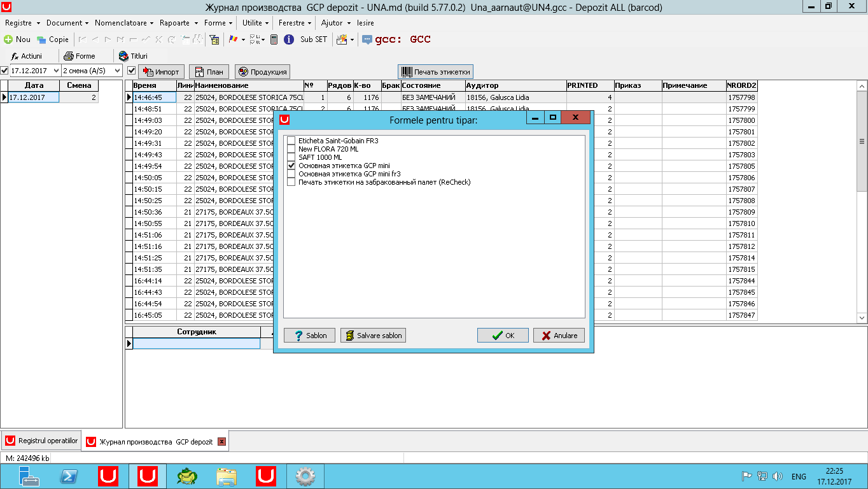Check Основная этикетка GCP mini fr3
This screenshot has width=868, height=489.
(291, 174)
